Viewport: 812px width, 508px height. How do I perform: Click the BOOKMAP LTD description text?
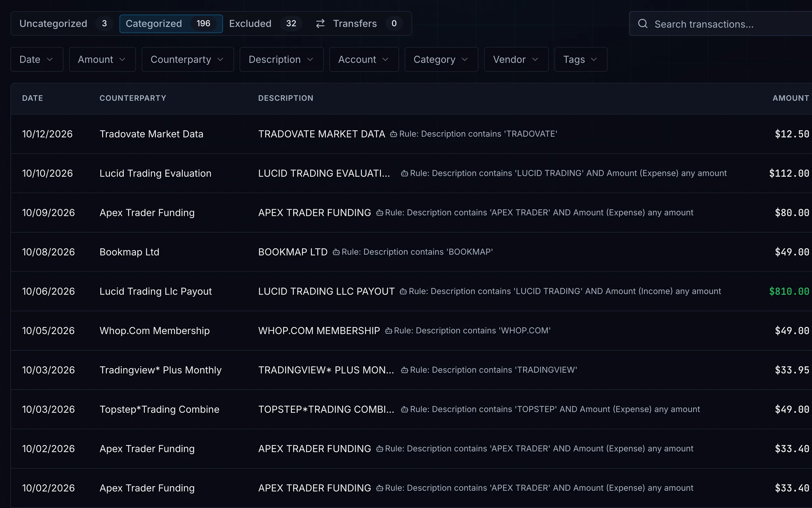coord(293,252)
